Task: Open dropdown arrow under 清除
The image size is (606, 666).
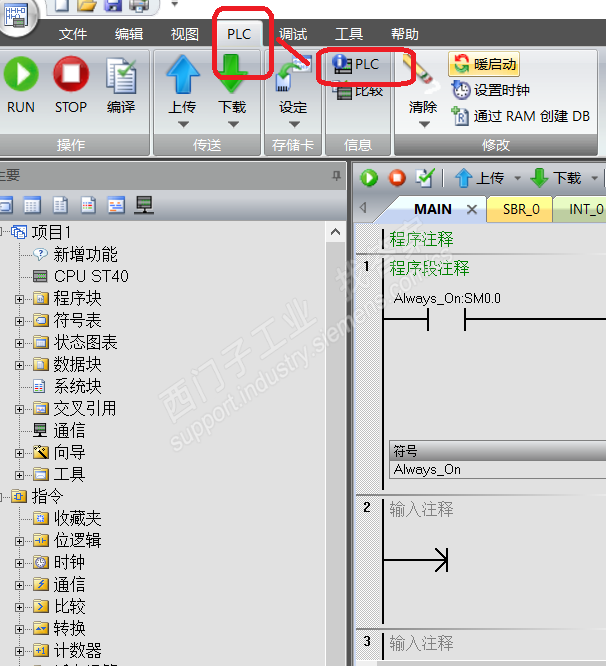Action: coord(424,124)
